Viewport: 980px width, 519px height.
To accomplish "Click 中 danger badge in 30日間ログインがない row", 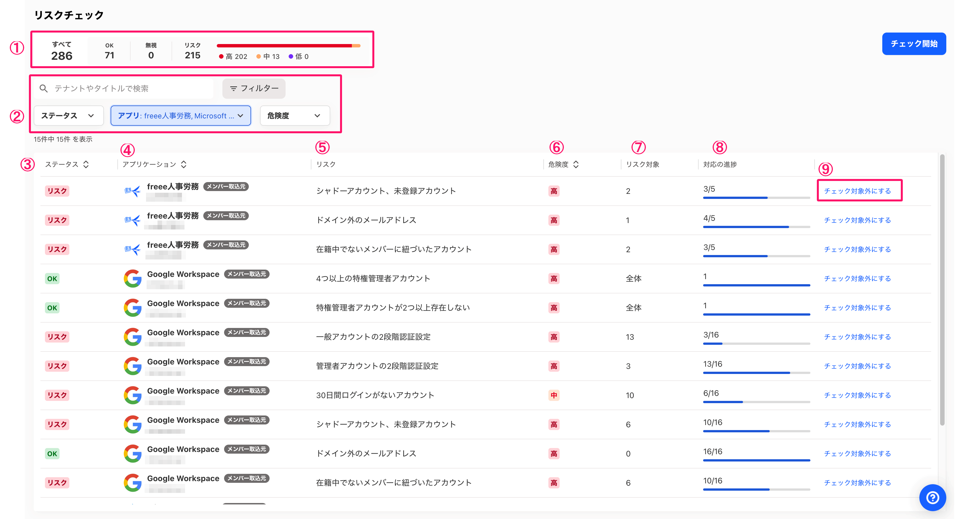I will pyautogui.click(x=553, y=395).
